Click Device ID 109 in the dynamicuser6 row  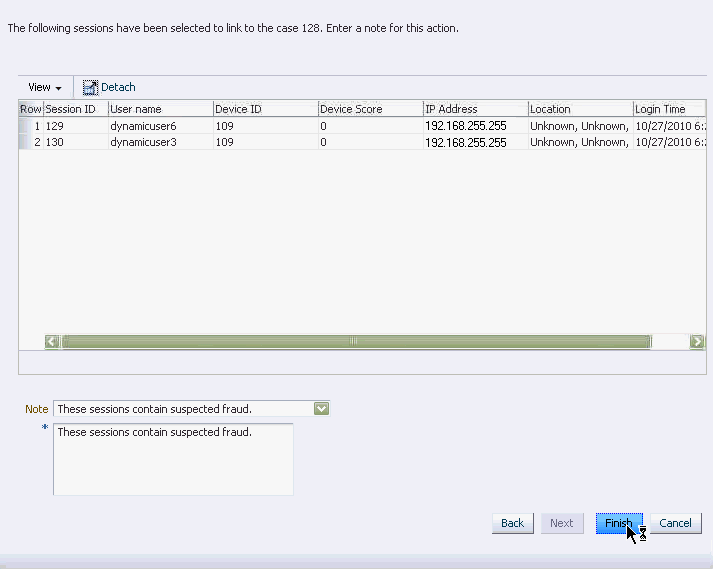point(266,126)
